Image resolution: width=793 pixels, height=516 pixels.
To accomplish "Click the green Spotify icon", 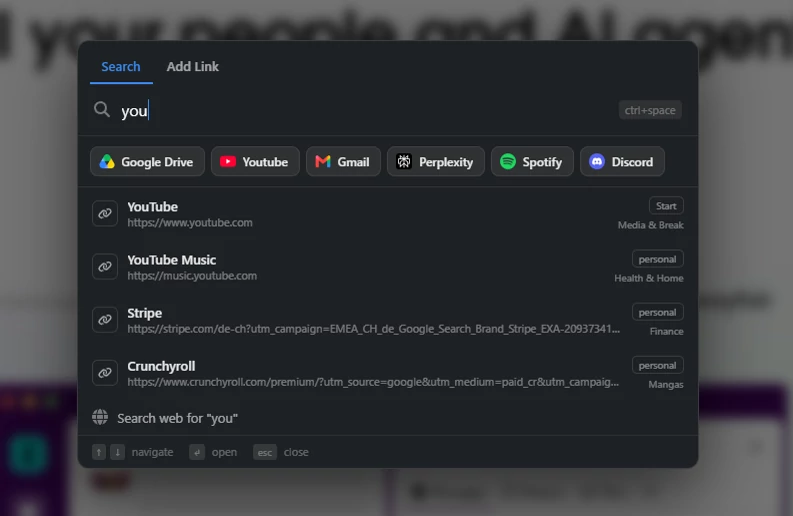I will pos(508,162).
